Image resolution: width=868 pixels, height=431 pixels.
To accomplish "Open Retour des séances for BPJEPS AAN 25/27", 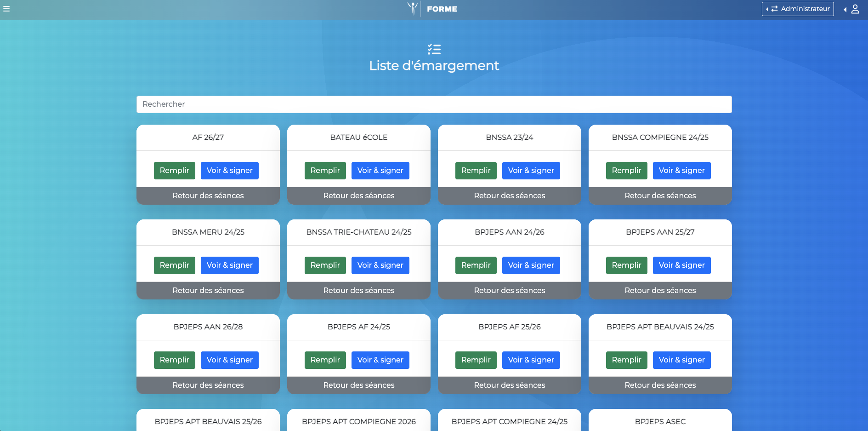I will coord(660,291).
